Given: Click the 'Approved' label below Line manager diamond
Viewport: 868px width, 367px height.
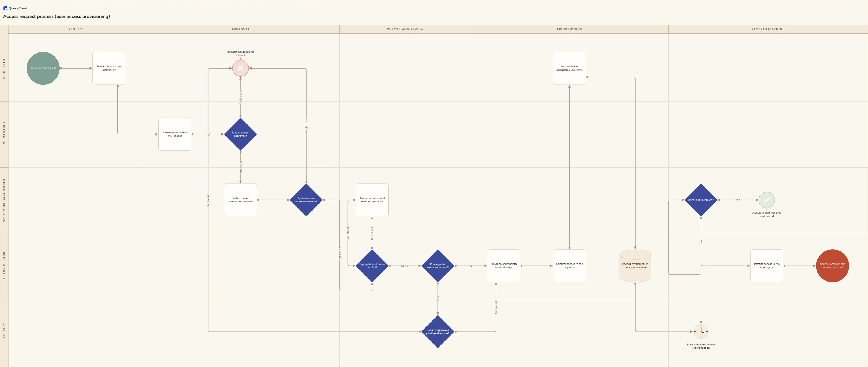Looking at the screenshot, I should tap(241, 167).
